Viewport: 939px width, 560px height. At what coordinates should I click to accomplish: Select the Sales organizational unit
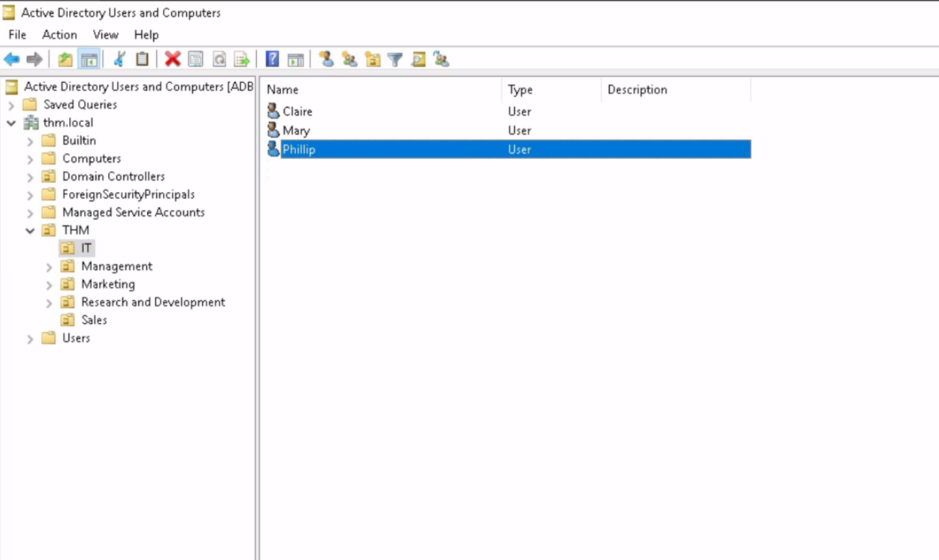(x=95, y=320)
